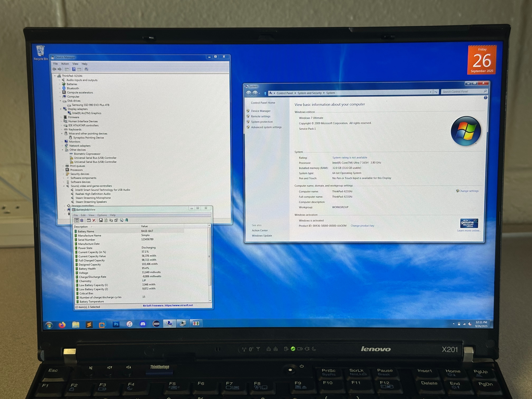Click the Search Control Panel input field

(x=464, y=91)
